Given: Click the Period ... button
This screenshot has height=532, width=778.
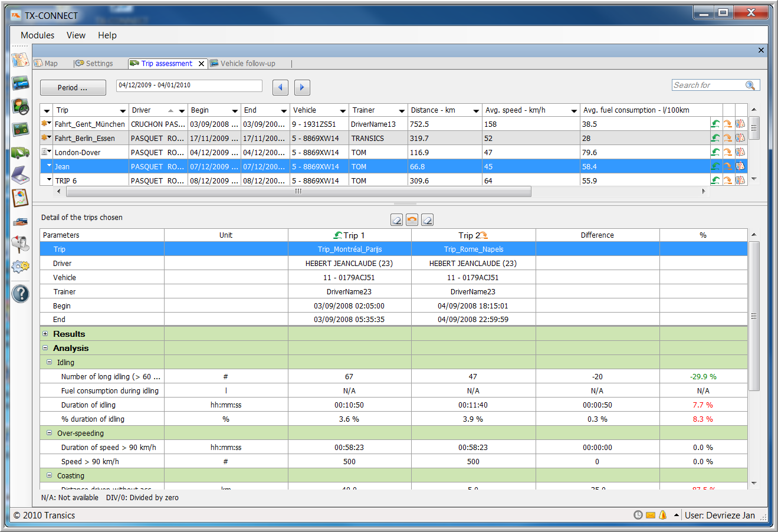Looking at the screenshot, I should 73,88.
